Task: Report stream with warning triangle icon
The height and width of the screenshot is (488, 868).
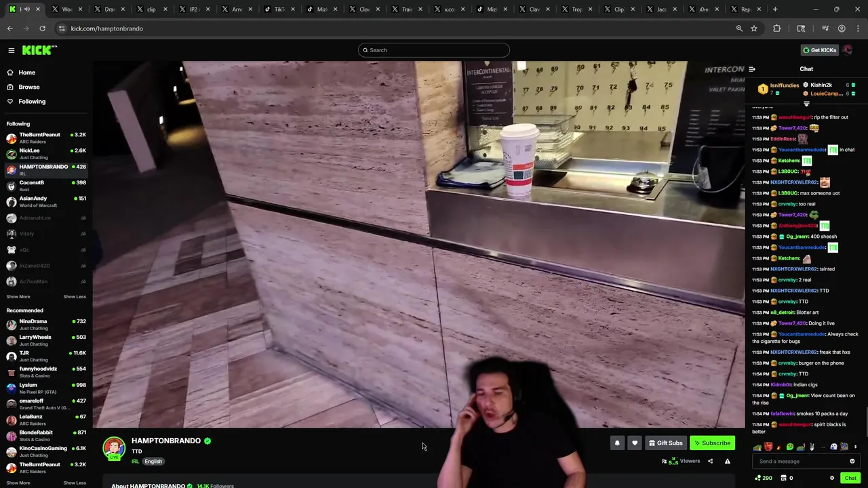Action: pyautogui.click(x=727, y=462)
